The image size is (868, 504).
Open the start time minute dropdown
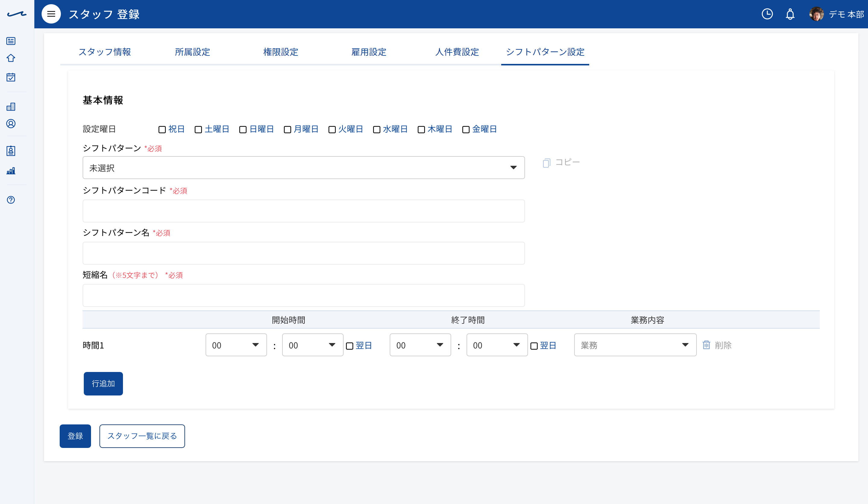(x=313, y=345)
